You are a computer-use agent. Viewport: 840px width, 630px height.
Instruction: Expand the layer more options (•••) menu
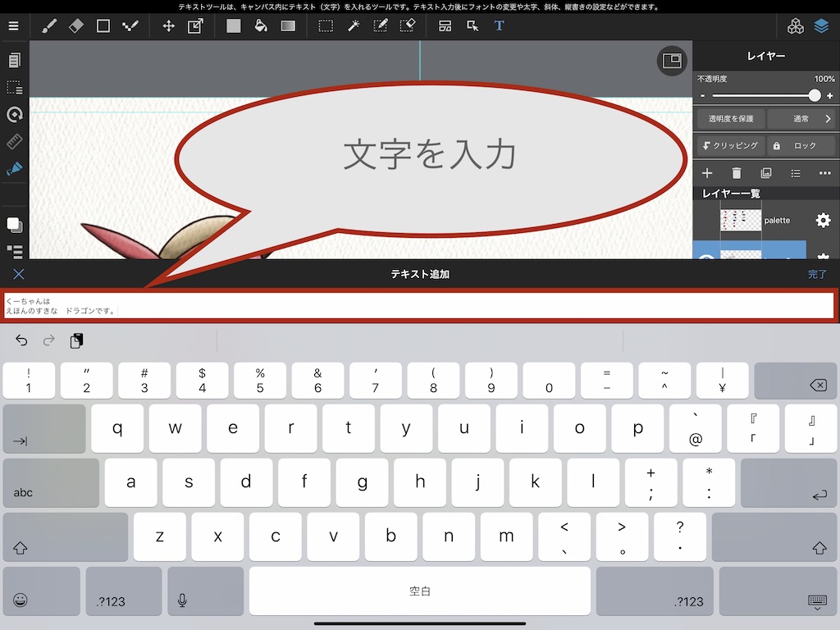click(x=825, y=173)
